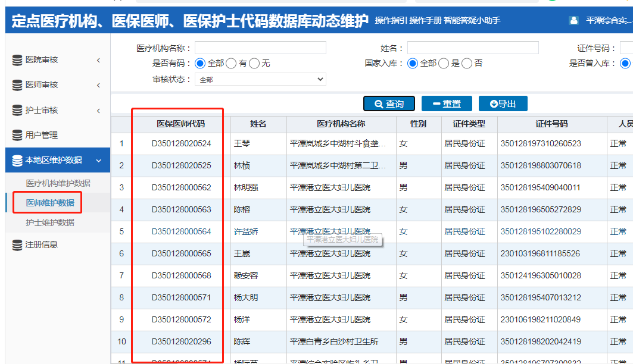The image size is (633, 364).
Task: Click the 平潭综合实 user account name
Action: point(609,20)
